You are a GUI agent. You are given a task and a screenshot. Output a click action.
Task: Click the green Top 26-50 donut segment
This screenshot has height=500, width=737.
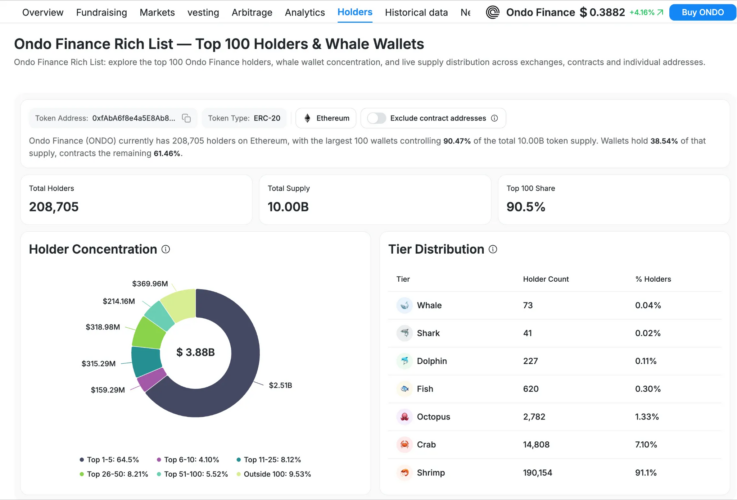pyautogui.click(x=149, y=333)
